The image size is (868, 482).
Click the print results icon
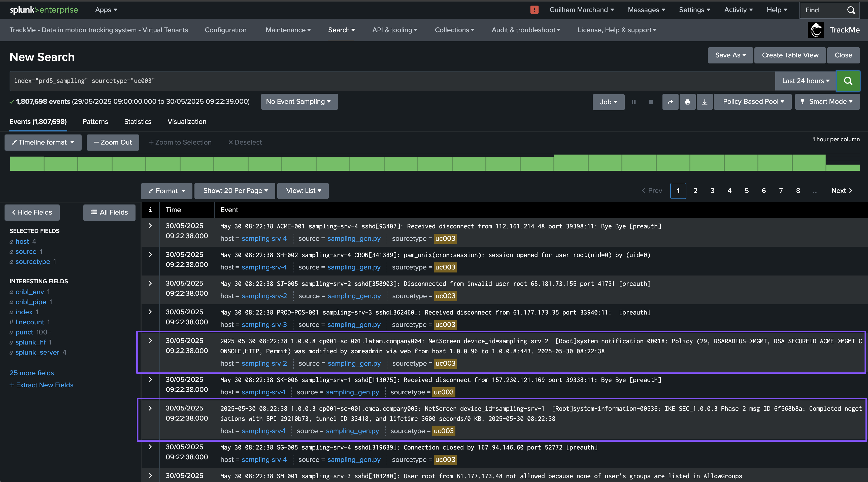tap(687, 102)
